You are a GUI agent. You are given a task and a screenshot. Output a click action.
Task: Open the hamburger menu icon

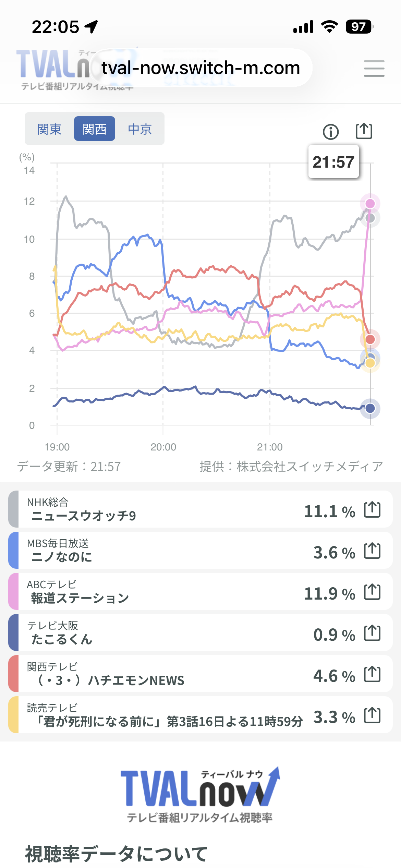pos(374,68)
